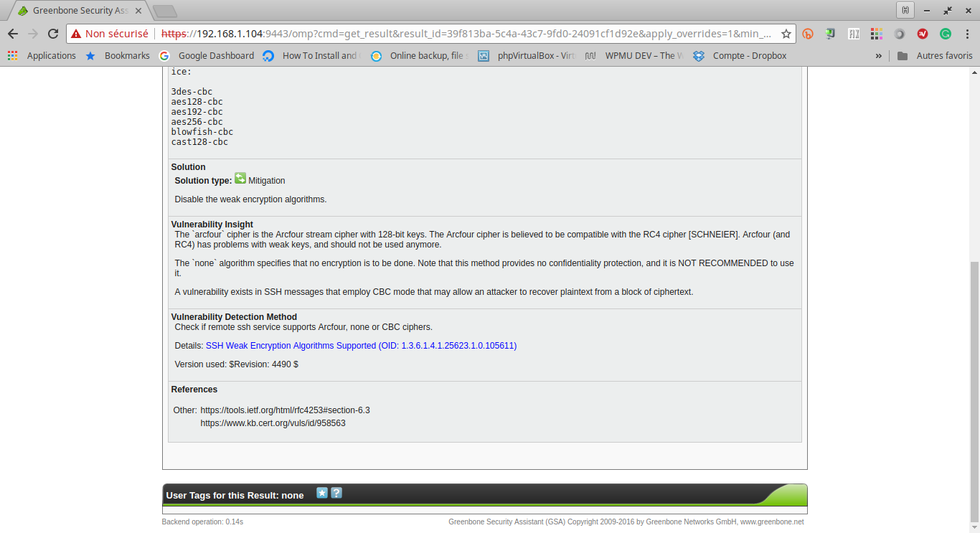Viewport: 980px width, 533px height.
Task: Open the phpVirtualBox bookmark
Action: tap(527, 55)
